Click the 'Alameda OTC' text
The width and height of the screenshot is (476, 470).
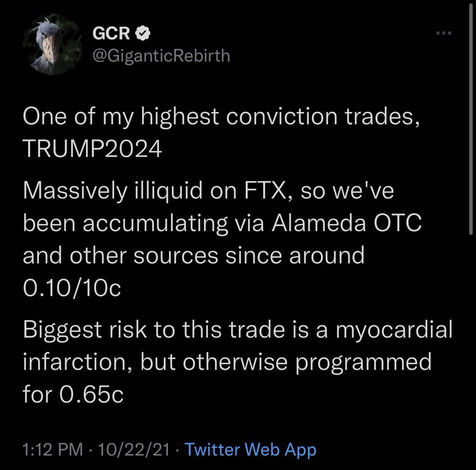[346, 223]
